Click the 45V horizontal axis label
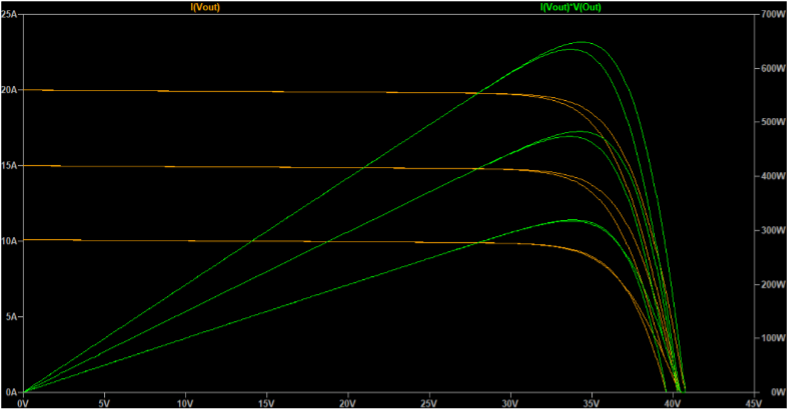This screenshot has height=410, width=788. pyautogui.click(x=754, y=403)
